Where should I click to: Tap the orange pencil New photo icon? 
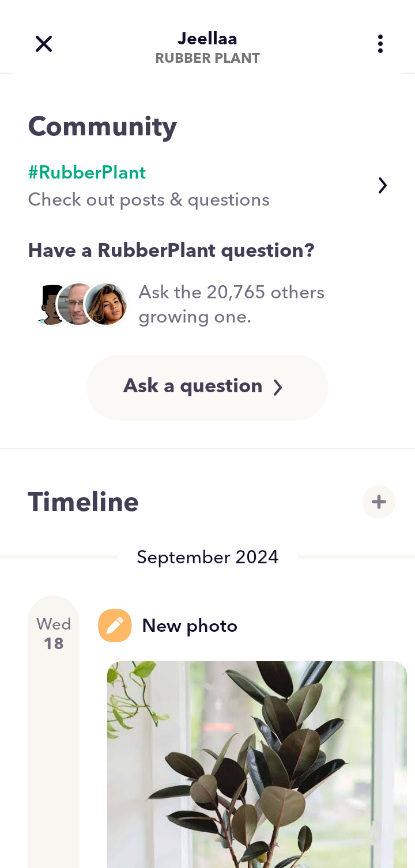115,626
